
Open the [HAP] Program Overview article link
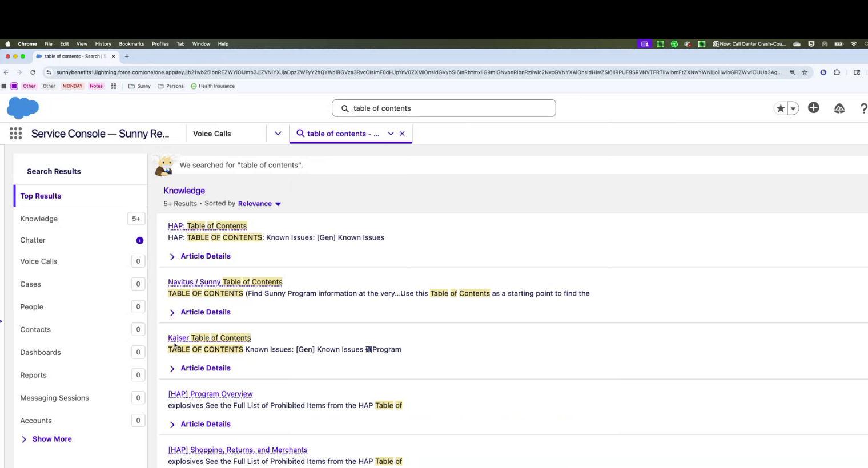click(210, 394)
